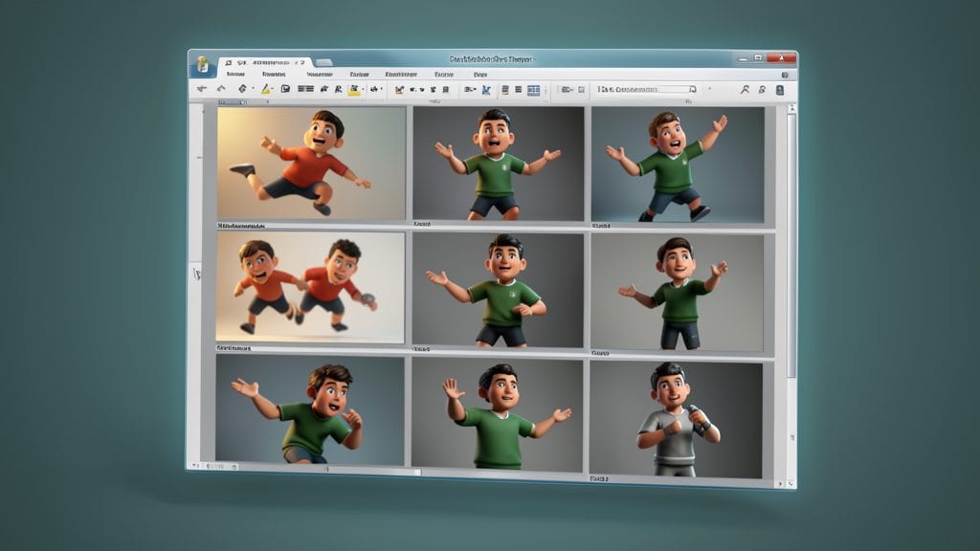980x551 pixels.
Task: Open thumbnail of brown-haired boy in green leaning forward
Action: (310, 409)
